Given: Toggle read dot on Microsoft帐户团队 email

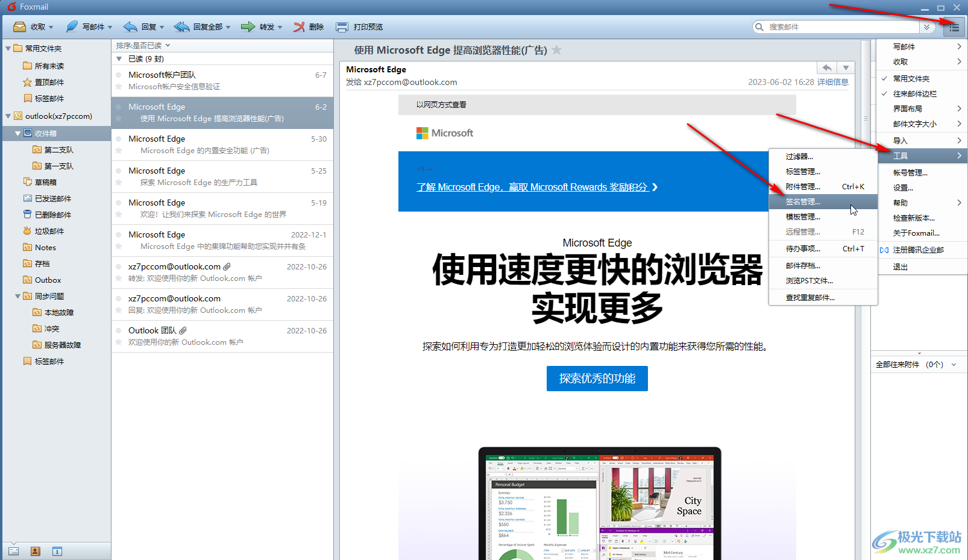Looking at the screenshot, I should (119, 75).
